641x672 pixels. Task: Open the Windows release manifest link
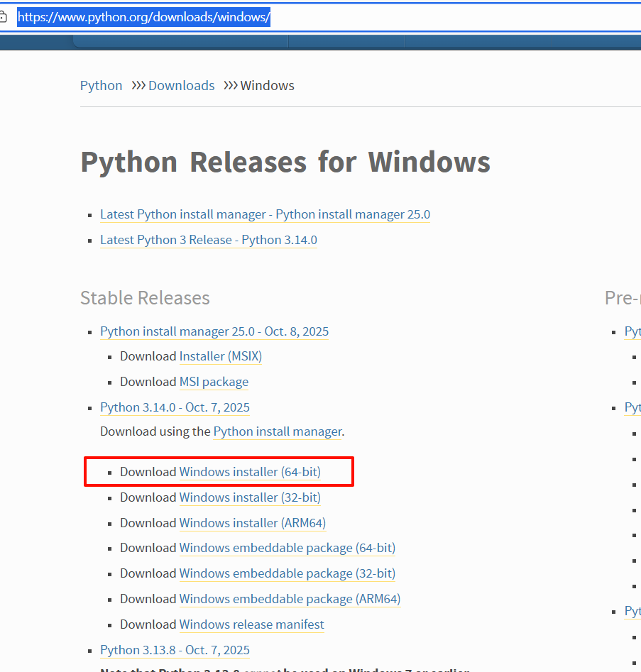(x=251, y=624)
